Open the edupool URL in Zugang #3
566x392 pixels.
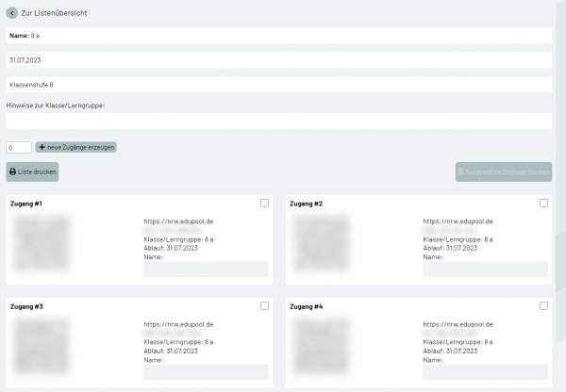point(178,324)
